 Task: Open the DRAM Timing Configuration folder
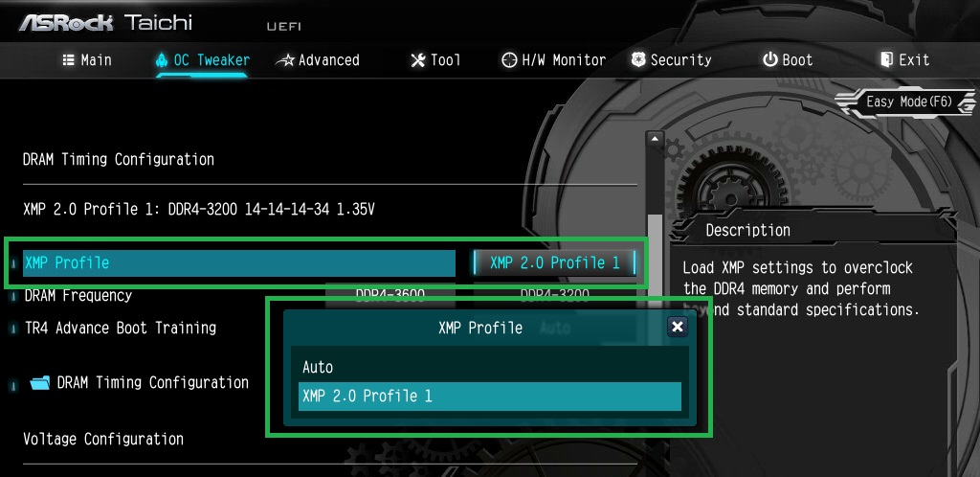tap(152, 382)
